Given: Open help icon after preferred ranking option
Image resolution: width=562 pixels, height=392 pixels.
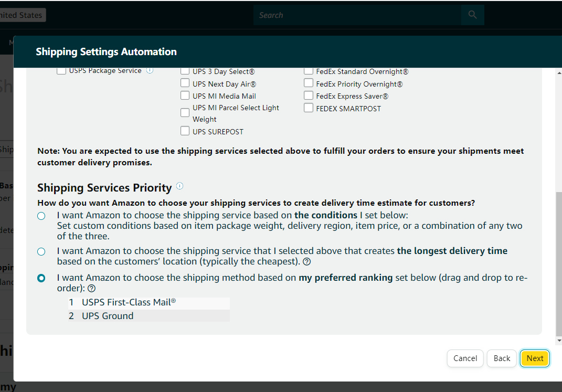Looking at the screenshot, I should (91, 289).
